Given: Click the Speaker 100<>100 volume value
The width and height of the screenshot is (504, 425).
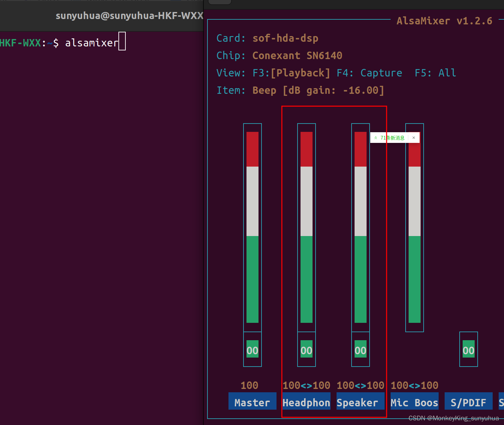Looking at the screenshot, I should (360, 385).
